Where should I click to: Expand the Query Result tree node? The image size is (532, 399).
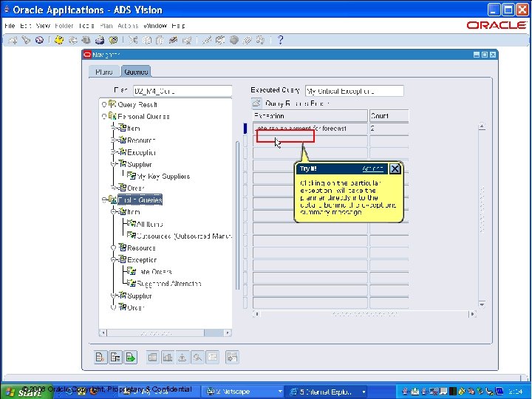pos(104,104)
